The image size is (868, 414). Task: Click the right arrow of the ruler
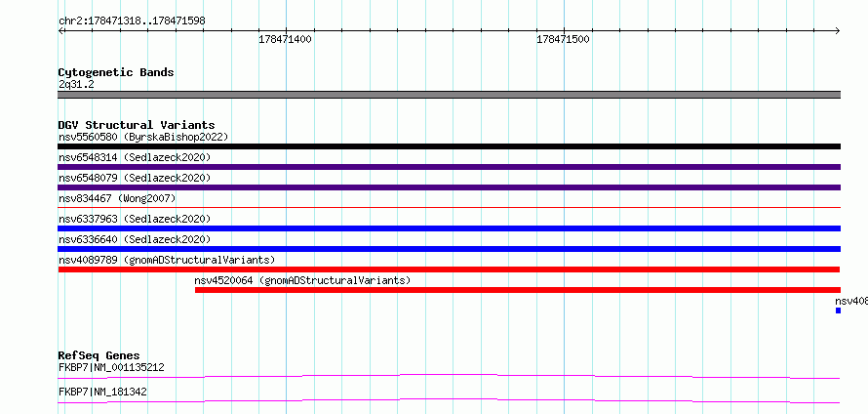point(837,31)
